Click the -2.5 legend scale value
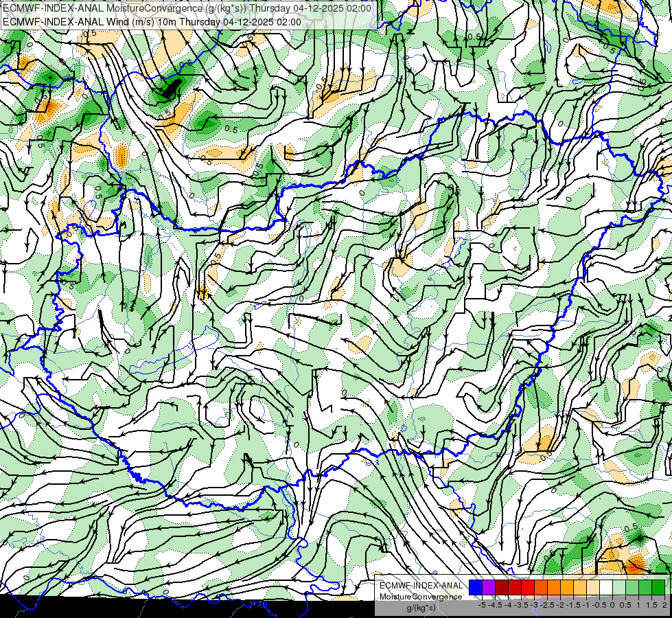This screenshot has width=672, height=618. pos(547,605)
